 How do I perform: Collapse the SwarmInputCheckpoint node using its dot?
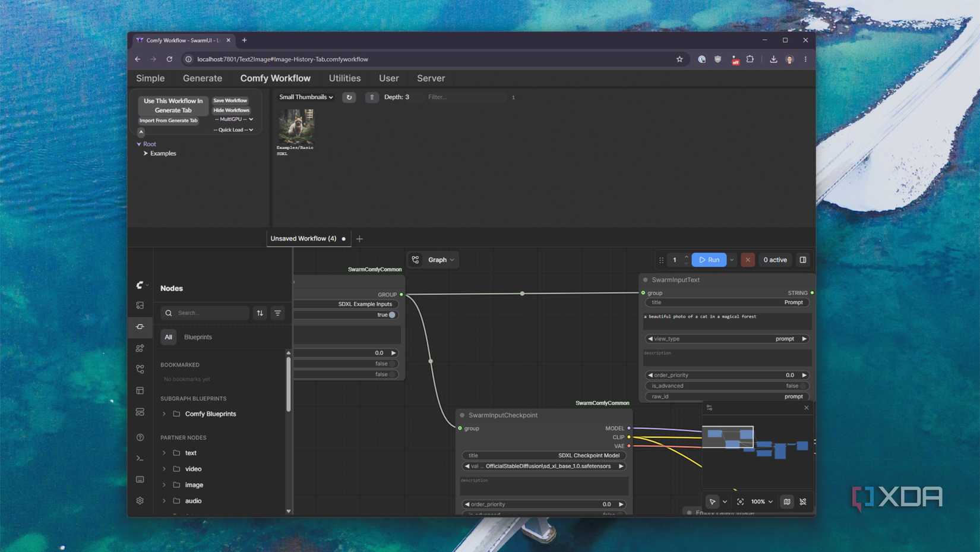click(462, 415)
